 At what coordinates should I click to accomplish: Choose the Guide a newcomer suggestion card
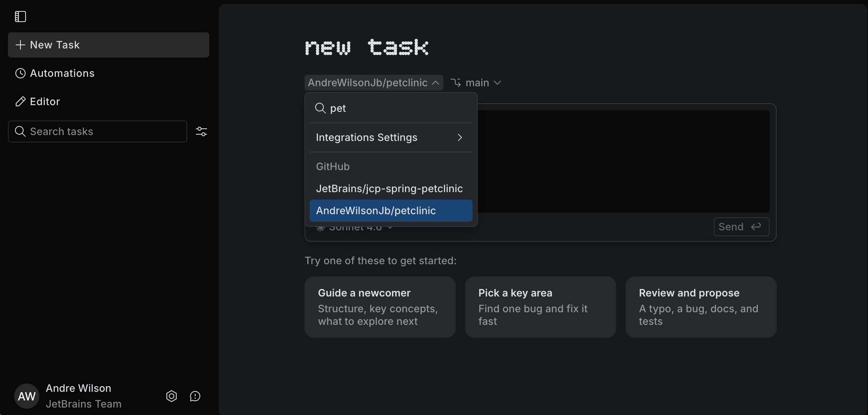pos(380,307)
